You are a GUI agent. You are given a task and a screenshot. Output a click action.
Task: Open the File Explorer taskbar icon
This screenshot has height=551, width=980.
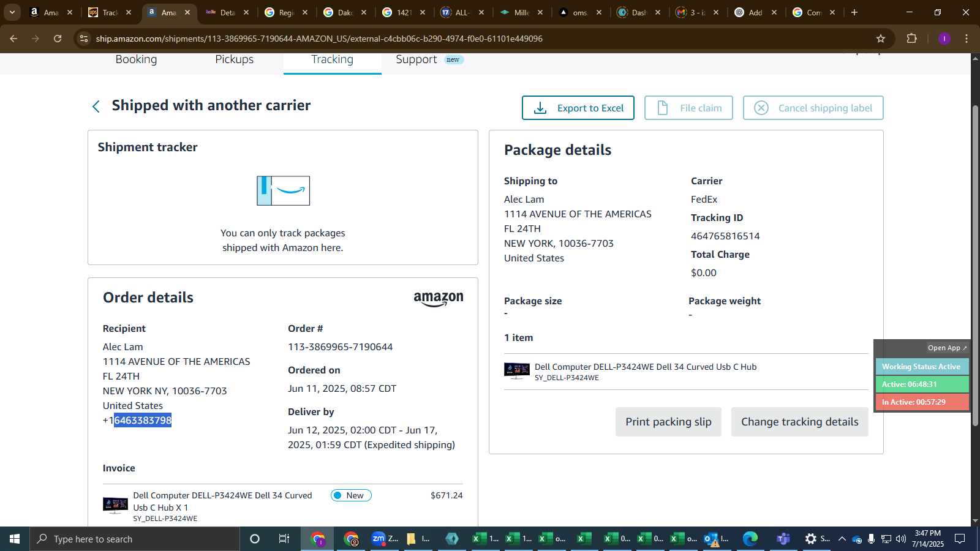tap(418, 539)
